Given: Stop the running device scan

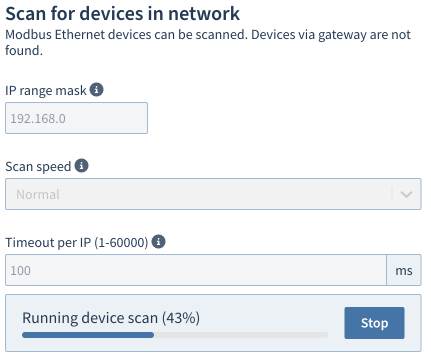Looking at the screenshot, I should (374, 323).
